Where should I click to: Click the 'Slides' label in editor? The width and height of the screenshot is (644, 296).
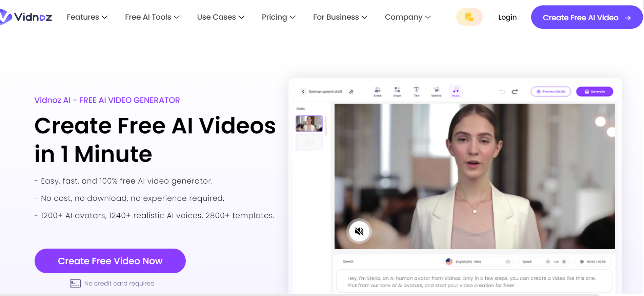click(301, 109)
